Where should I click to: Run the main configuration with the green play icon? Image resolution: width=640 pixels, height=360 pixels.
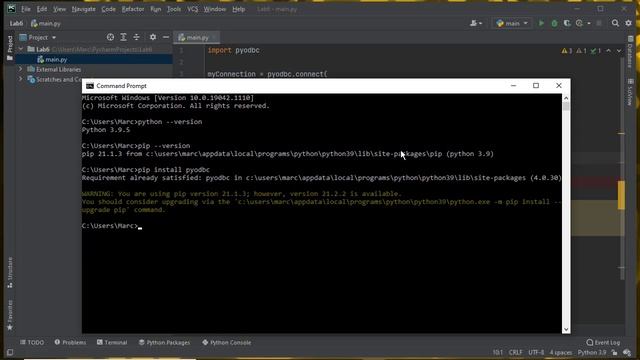(x=541, y=23)
